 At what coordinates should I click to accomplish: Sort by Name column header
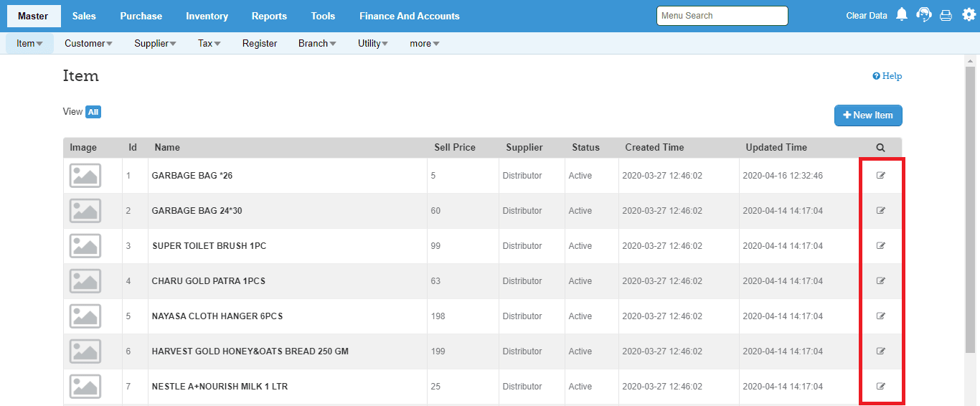click(x=167, y=148)
